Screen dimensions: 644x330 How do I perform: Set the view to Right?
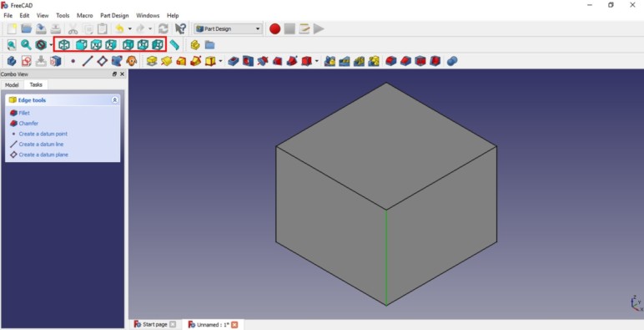point(111,45)
